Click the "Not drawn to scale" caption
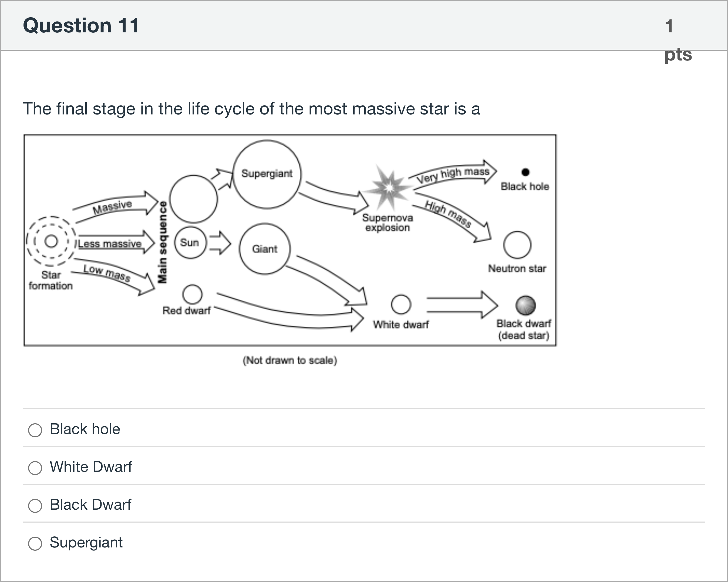This screenshot has height=582, width=728. [x=290, y=360]
